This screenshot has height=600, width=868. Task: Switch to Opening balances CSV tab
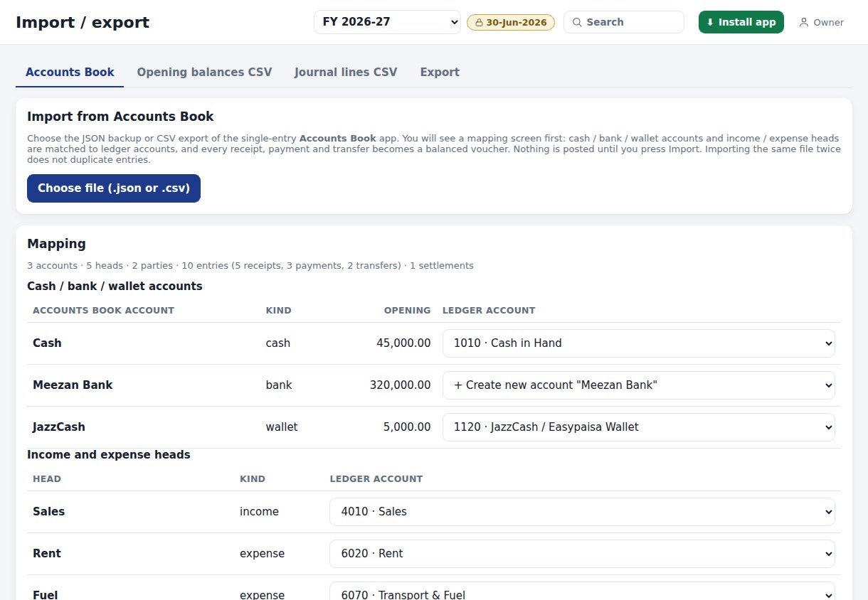[x=204, y=72]
